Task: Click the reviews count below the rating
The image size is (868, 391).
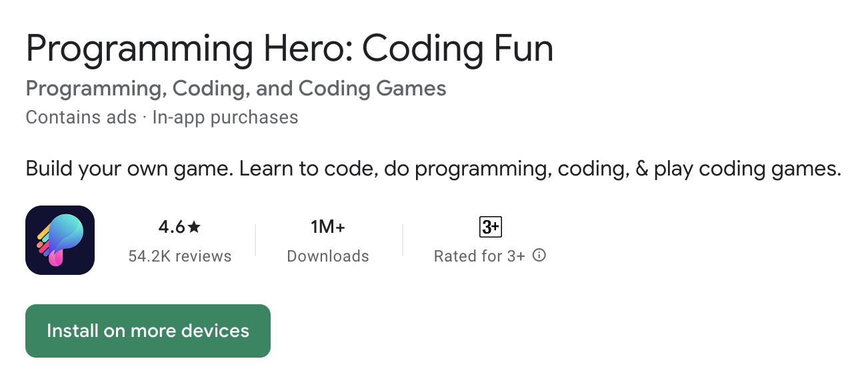Action: [180, 256]
